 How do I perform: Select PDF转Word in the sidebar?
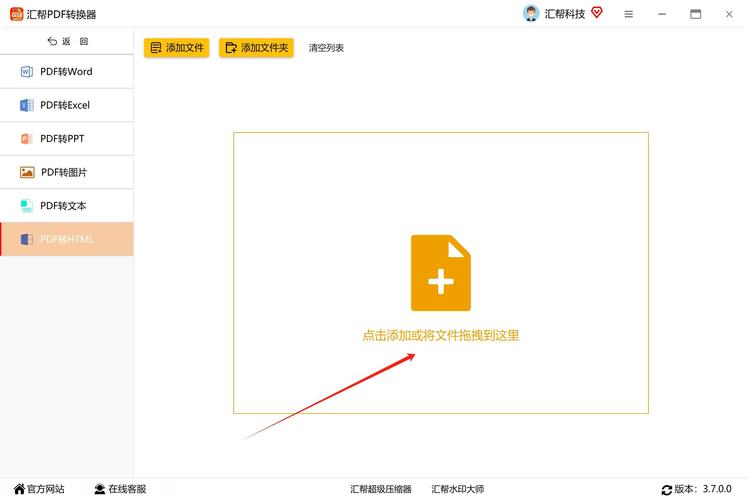[66, 72]
